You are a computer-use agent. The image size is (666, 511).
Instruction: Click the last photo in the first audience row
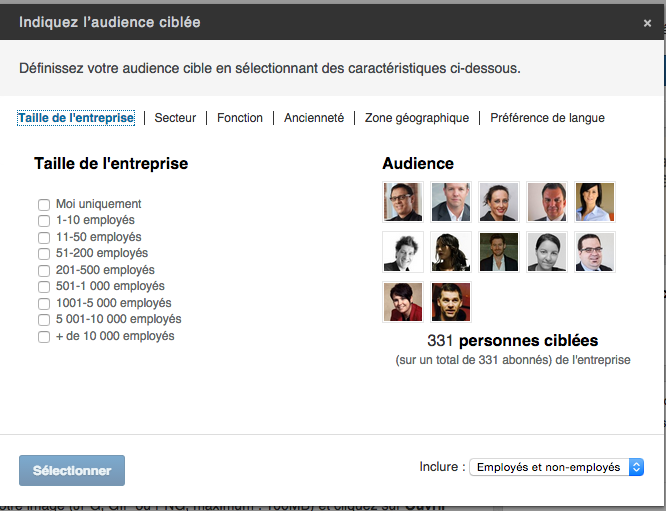point(595,201)
